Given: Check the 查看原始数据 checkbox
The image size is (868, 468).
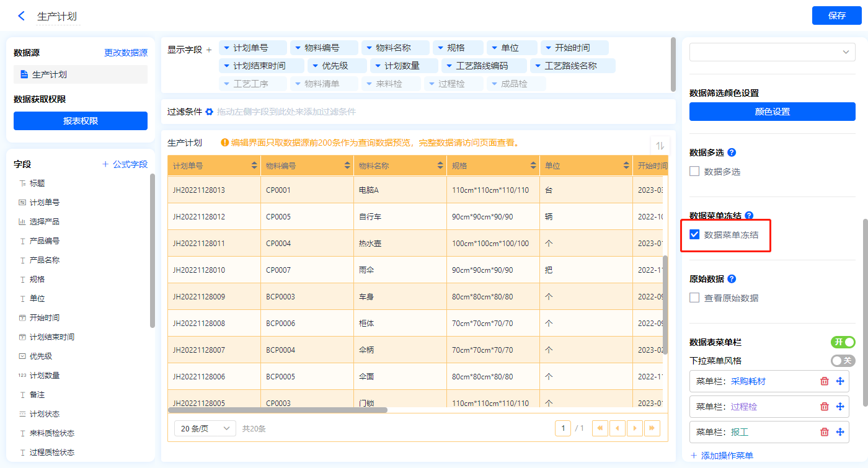Looking at the screenshot, I should tap(694, 298).
